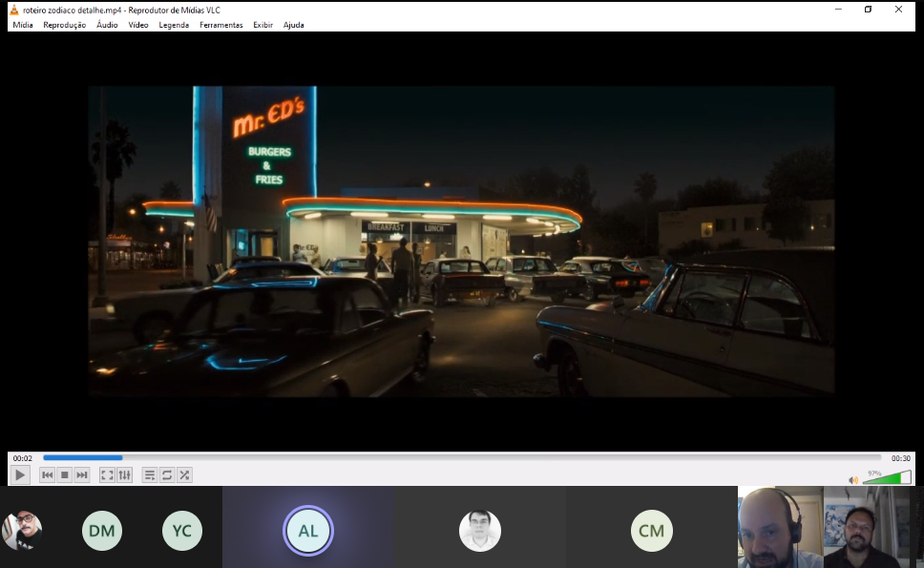Image resolution: width=924 pixels, height=568 pixels.
Task: Select the bearded man with cap avatar
Action: click(x=22, y=530)
